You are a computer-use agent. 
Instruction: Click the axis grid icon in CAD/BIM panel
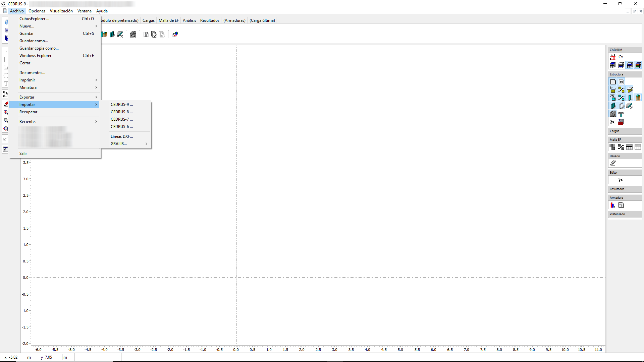coord(613,57)
